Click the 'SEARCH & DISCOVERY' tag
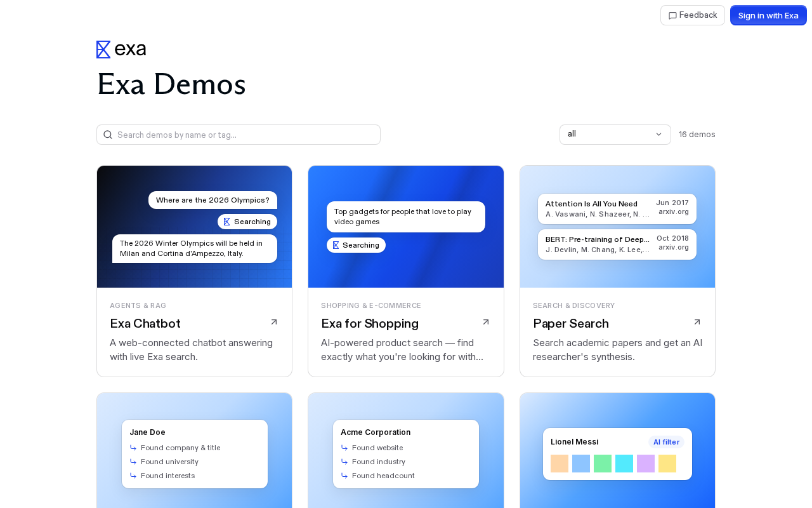Image resolution: width=812 pixels, height=508 pixels. pos(574,306)
